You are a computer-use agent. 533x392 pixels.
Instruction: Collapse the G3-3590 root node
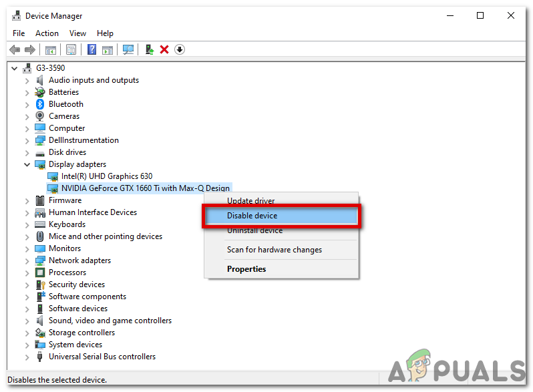tap(14, 68)
